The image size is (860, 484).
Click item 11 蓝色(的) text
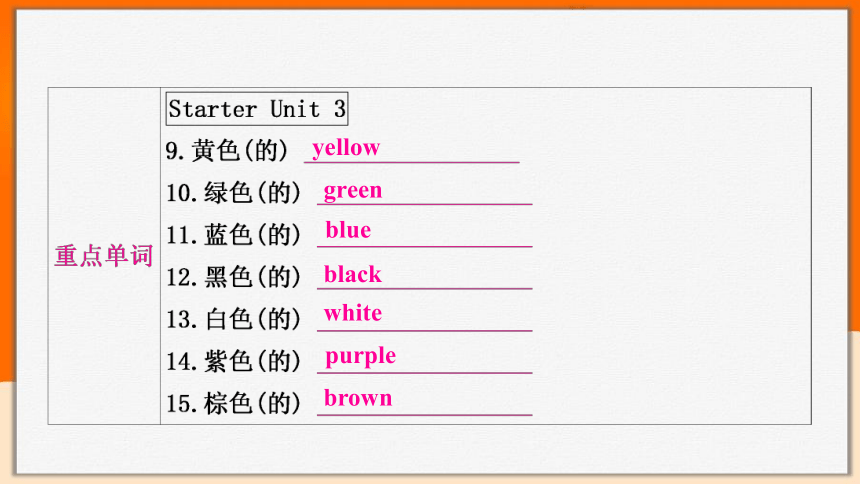pyautogui.click(x=234, y=235)
